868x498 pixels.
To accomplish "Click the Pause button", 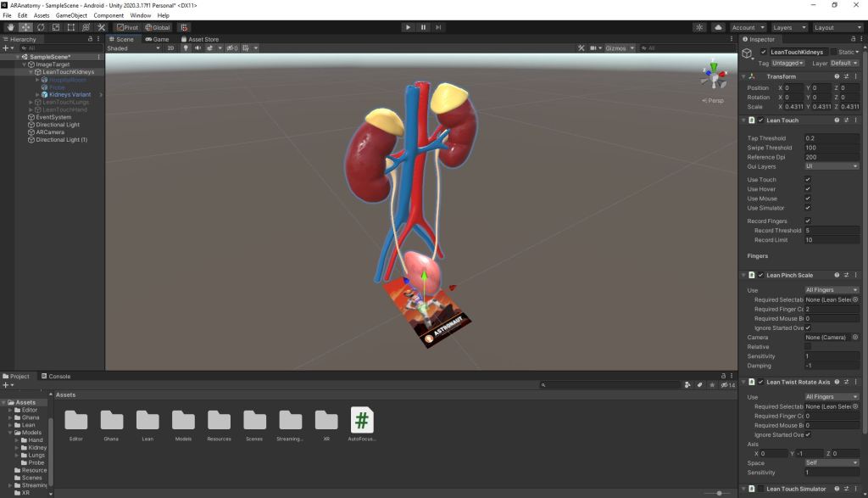I will (423, 27).
